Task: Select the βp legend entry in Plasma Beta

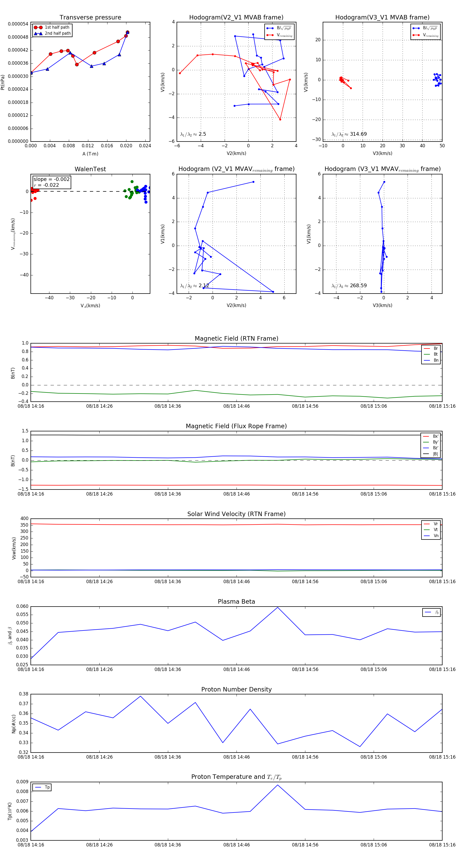Action: point(431,612)
